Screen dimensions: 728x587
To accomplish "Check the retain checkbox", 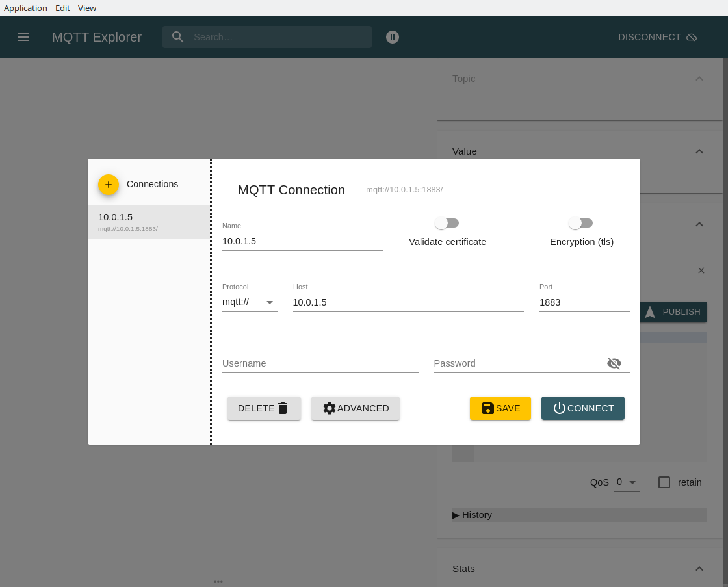I will tap(664, 482).
